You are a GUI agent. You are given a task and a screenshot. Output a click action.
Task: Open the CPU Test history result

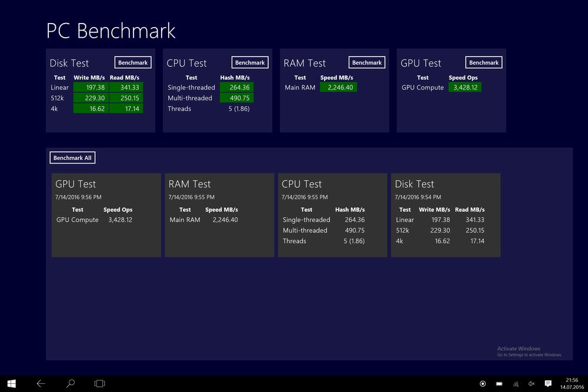332,215
